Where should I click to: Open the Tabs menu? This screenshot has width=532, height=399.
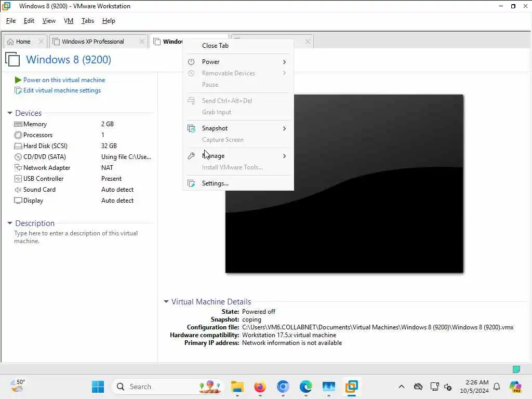87,21
